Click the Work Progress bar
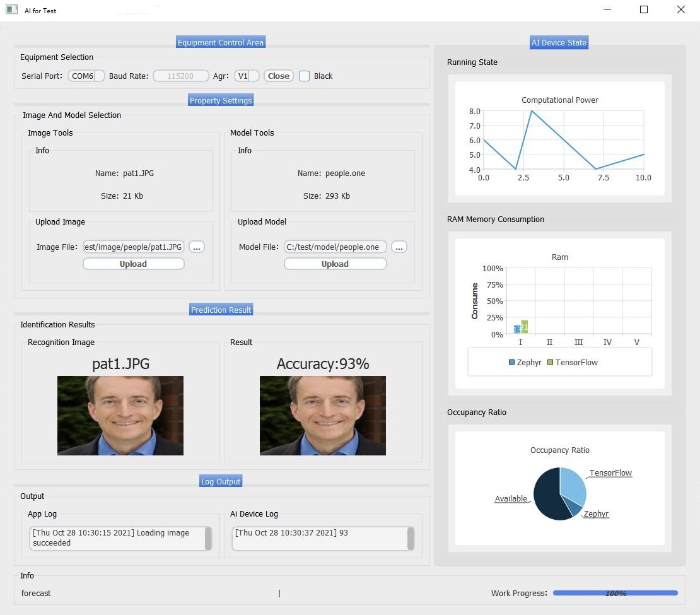 point(615,593)
